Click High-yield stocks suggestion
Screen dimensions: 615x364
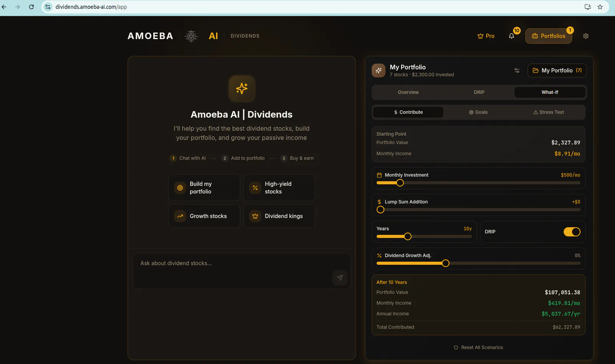(279, 188)
